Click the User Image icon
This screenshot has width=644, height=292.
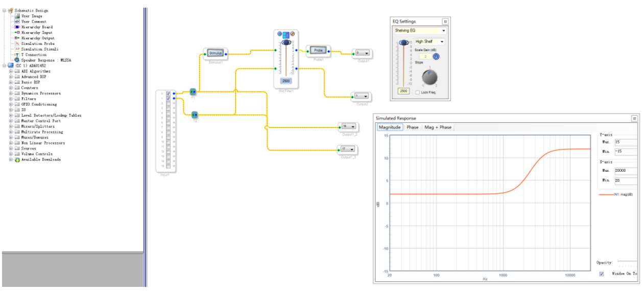coord(17,16)
